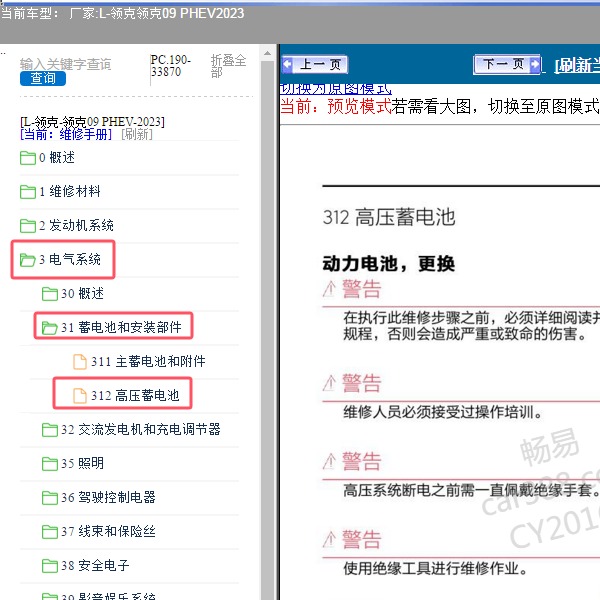Click folder icon beside 38 安全电子
This screenshot has height=600, width=600.
point(50,566)
